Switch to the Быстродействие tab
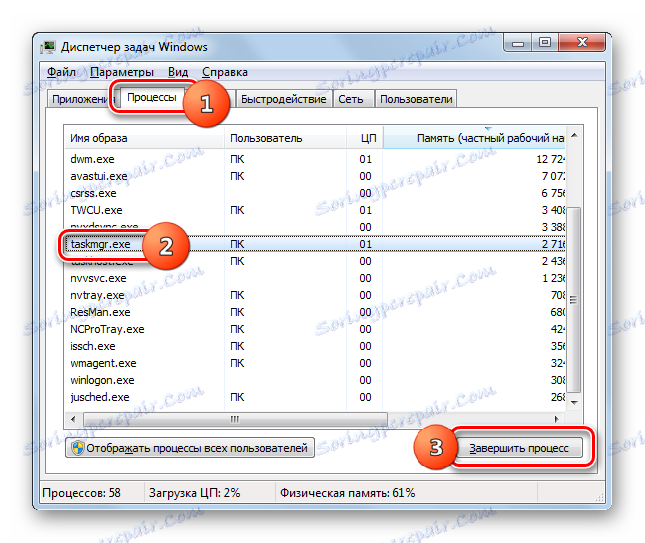Screen dimensions: 645x543 click(x=283, y=99)
